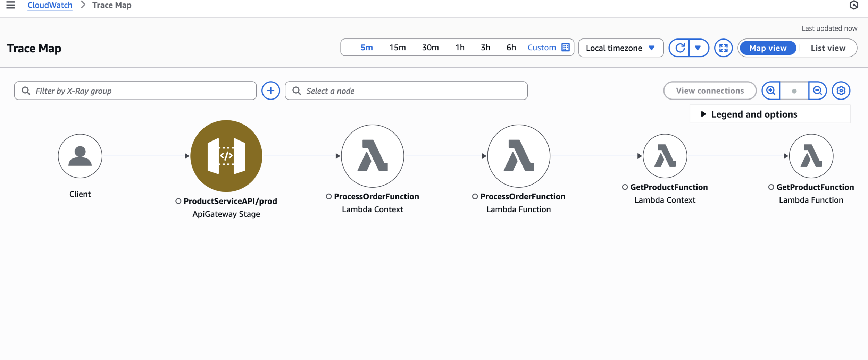This screenshot has width=868, height=360.
Task: Click the ApiGateway Stage label
Action: 226,214
